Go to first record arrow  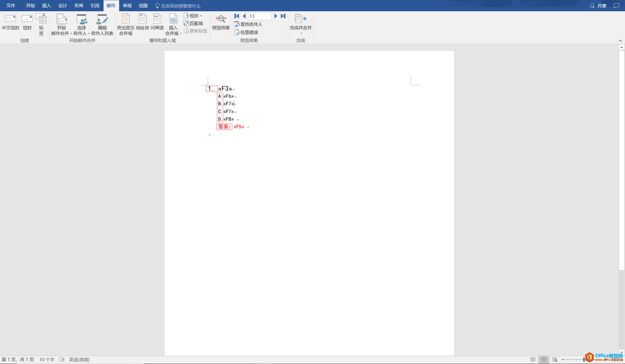point(237,16)
